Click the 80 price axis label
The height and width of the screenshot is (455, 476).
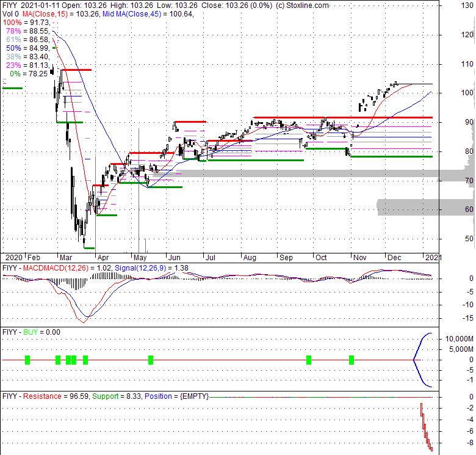pos(469,151)
